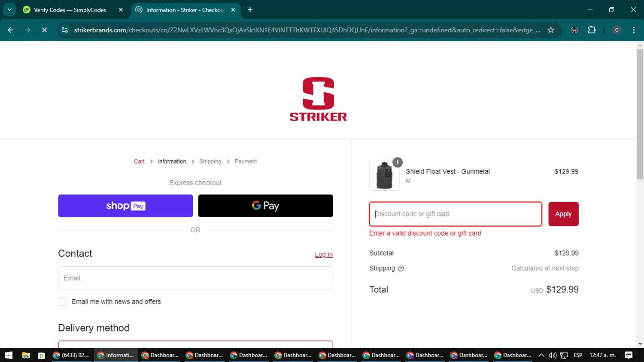Close the Verify Codes SimplyCodes tab

(x=121, y=10)
